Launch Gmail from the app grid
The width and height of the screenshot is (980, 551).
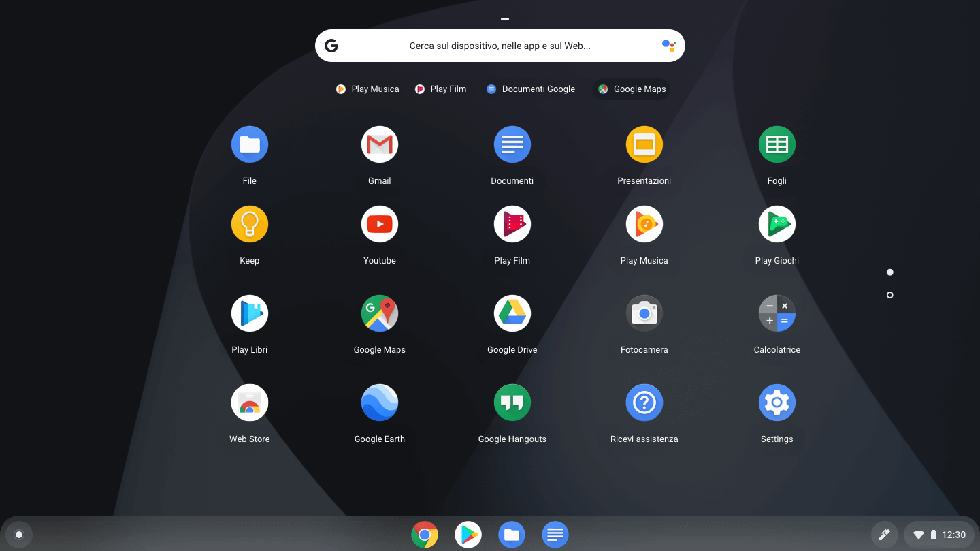(380, 144)
